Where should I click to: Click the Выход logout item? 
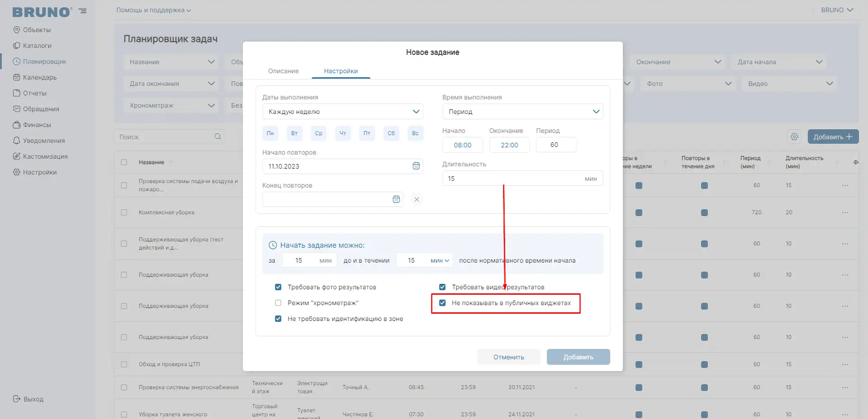[28, 399]
